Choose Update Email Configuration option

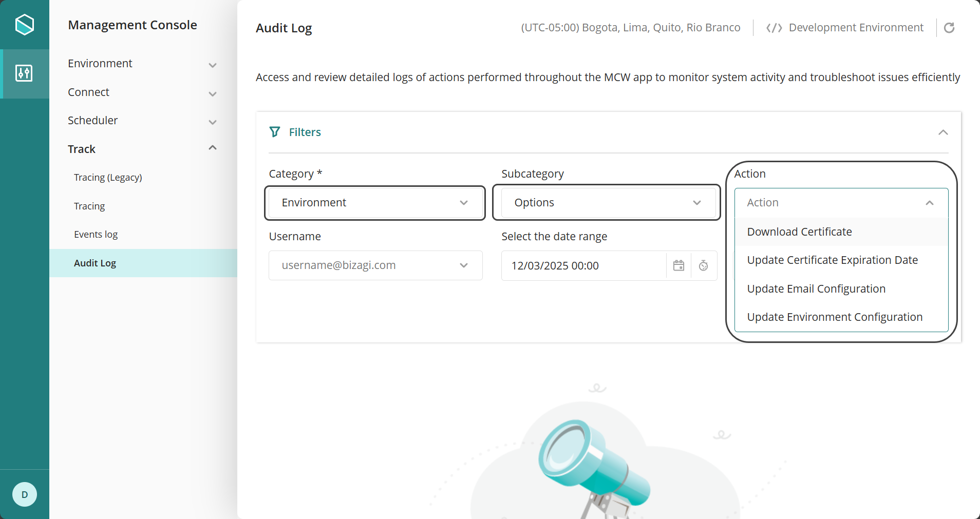(816, 289)
